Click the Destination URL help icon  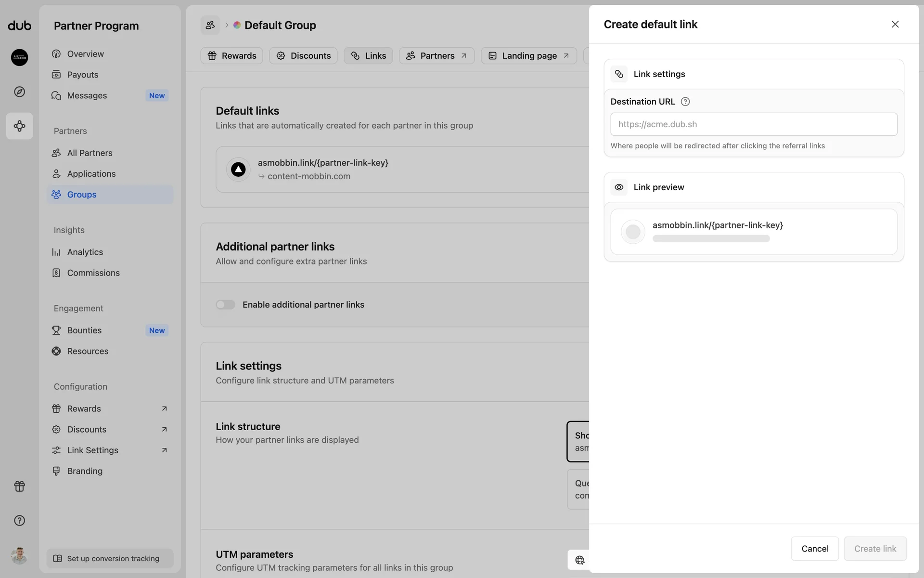(685, 102)
